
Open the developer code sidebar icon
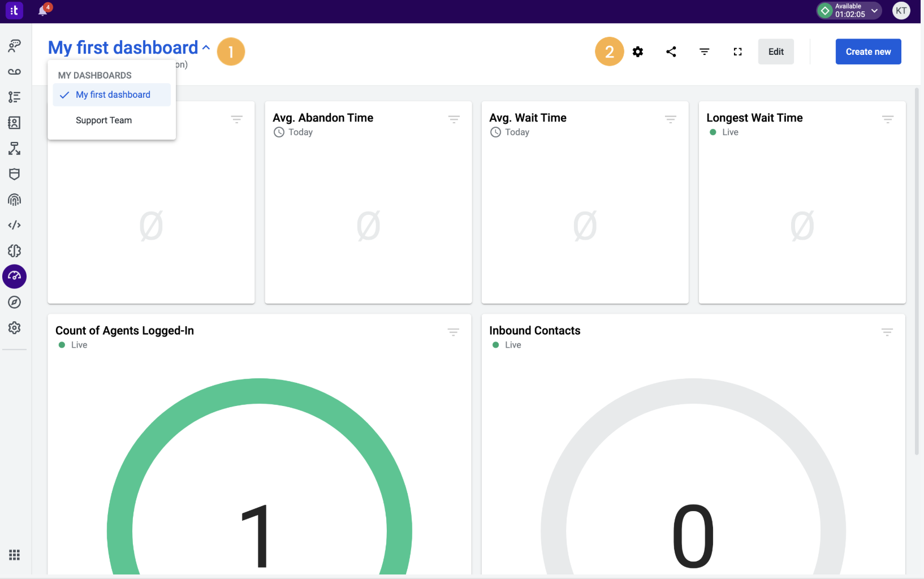[x=15, y=225]
